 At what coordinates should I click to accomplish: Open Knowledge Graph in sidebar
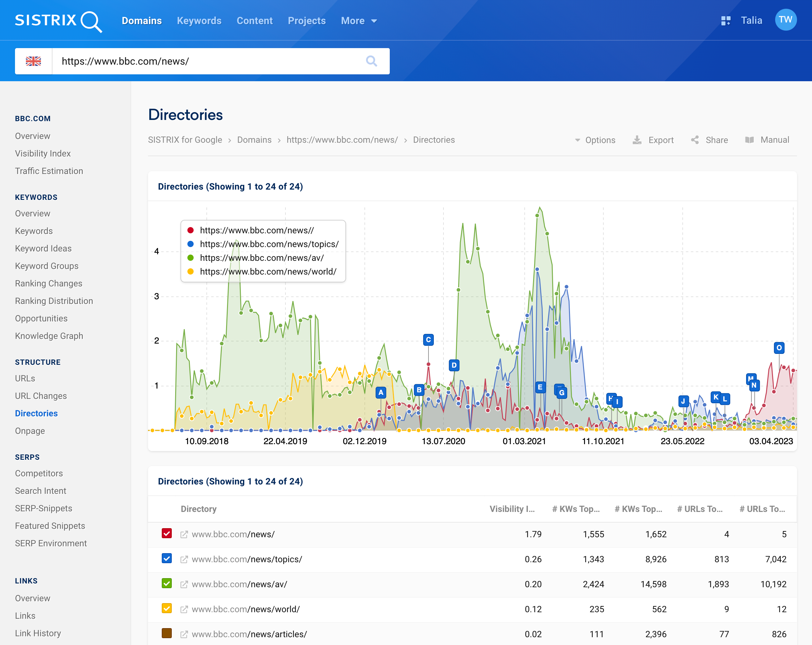(49, 336)
